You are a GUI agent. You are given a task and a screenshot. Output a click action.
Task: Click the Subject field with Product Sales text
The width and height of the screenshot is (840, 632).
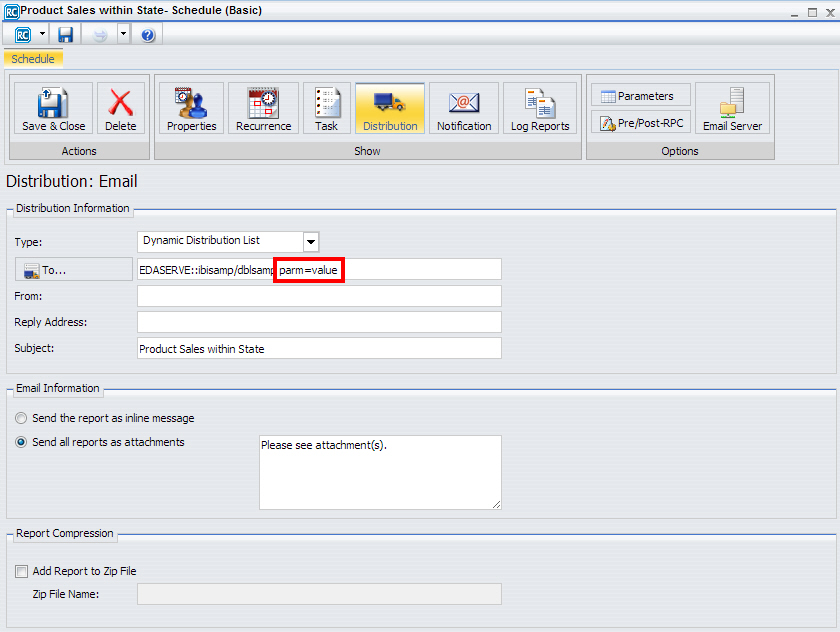pyautogui.click(x=319, y=348)
